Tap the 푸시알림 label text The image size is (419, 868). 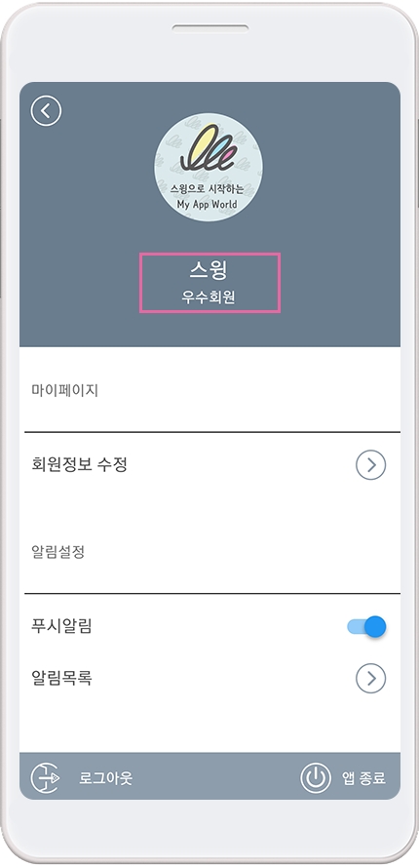62,626
